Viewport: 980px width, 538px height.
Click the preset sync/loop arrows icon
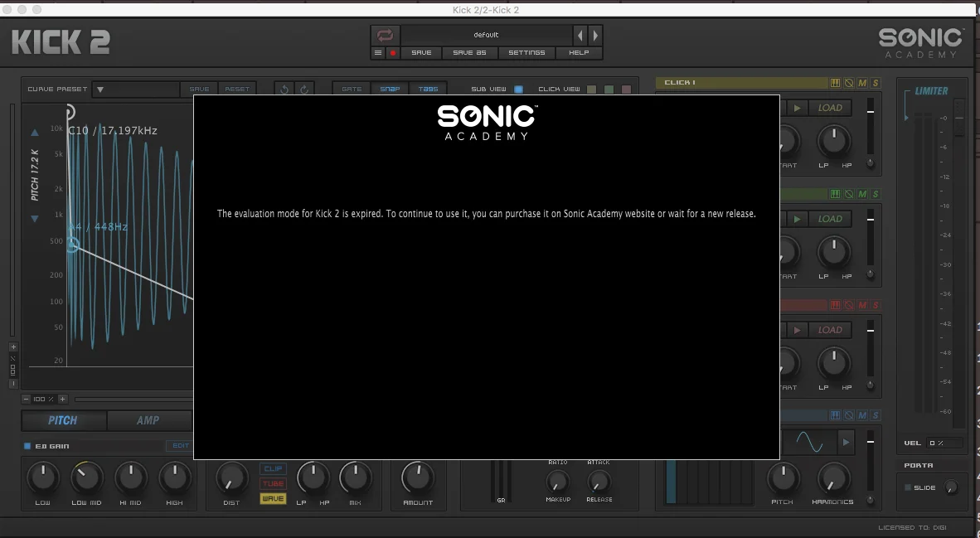(x=385, y=35)
